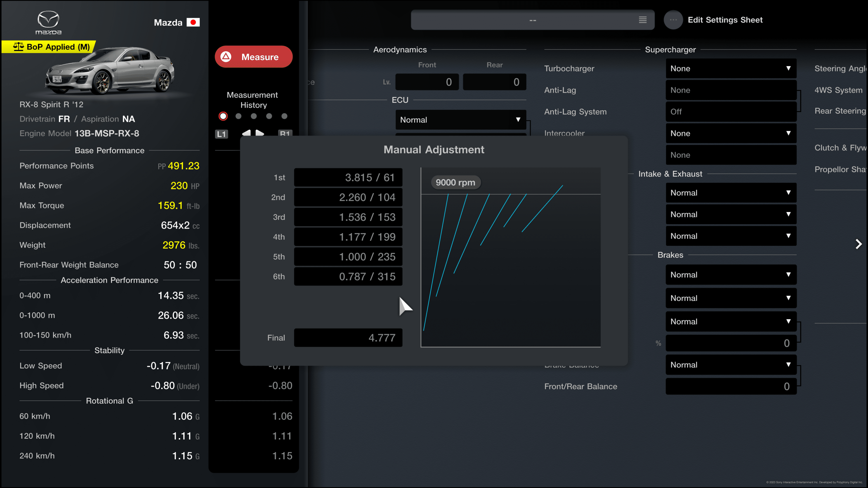The width and height of the screenshot is (868, 488).
Task: Select 5th gear ratio 1.000 field
Action: (348, 257)
